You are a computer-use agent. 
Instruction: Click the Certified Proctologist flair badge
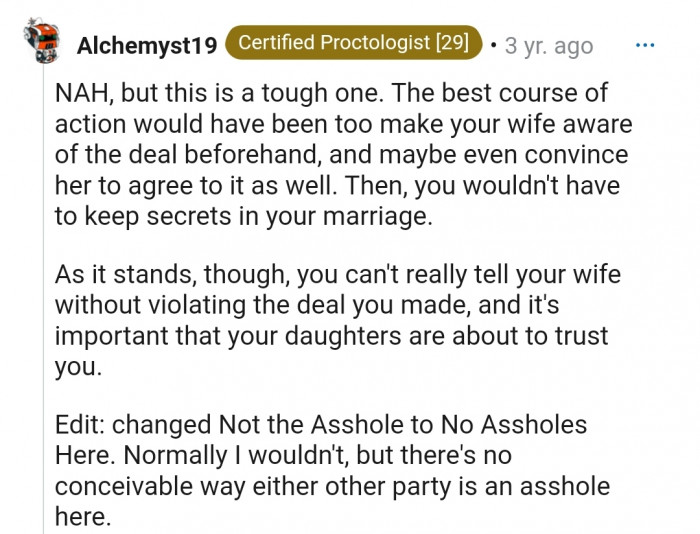point(353,44)
